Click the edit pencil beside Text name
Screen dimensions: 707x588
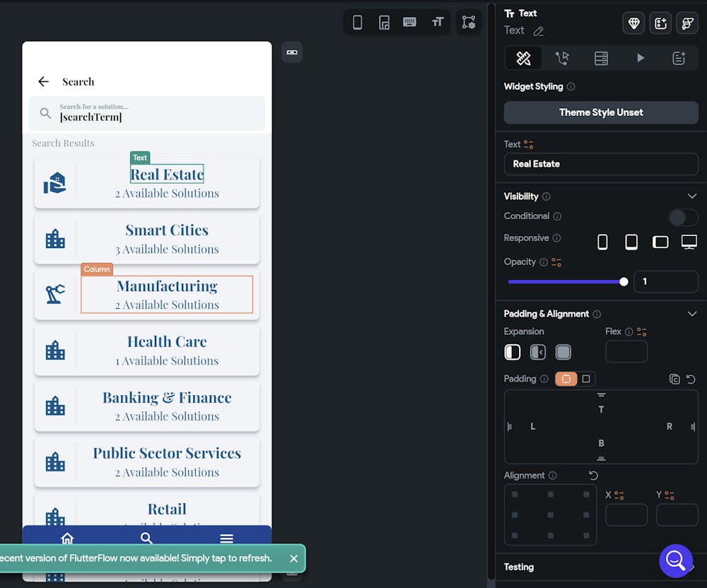[x=539, y=31]
